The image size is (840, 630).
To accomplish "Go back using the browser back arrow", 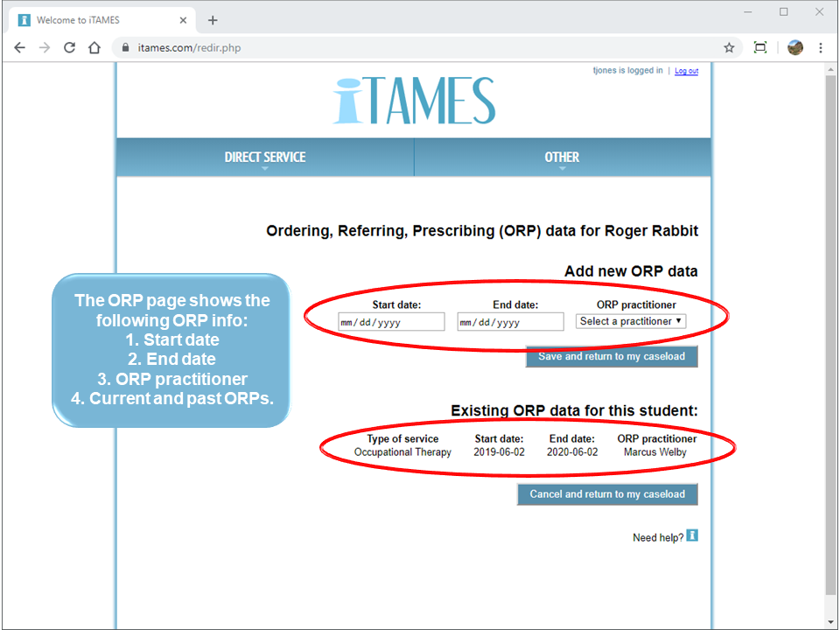I will click(x=19, y=47).
